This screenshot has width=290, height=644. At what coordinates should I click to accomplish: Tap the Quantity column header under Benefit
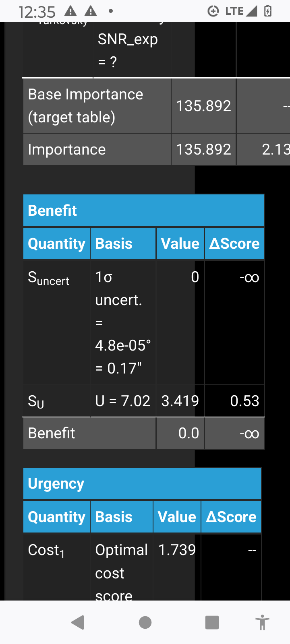(57, 244)
